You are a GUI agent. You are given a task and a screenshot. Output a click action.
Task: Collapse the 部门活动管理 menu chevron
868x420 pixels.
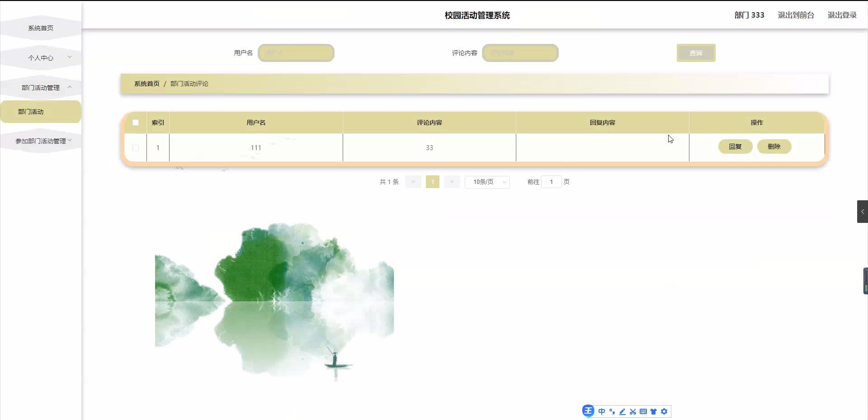coord(70,87)
